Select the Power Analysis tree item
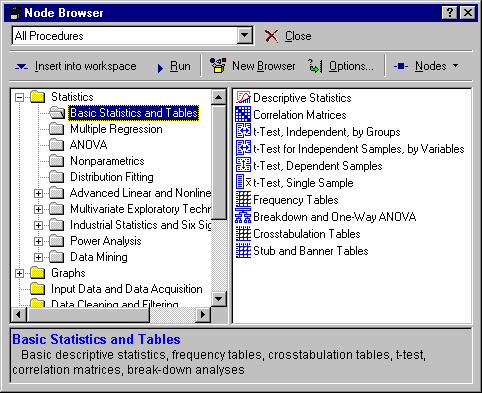This screenshot has width=482, height=393. (106, 241)
